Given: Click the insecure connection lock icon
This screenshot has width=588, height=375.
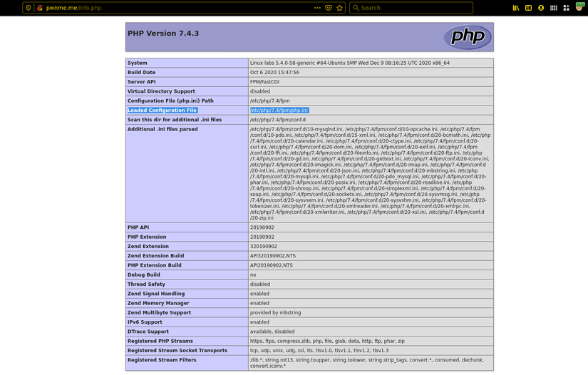Looking at the screenshot, I should 40,8.
